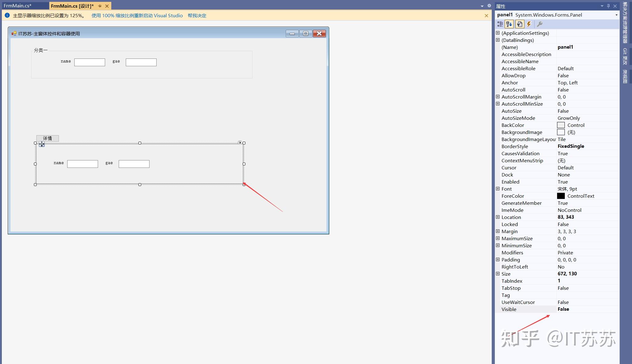Screen dimensions: 632x364
Task: Click restart with 100% scaling link
Action: [137, 16]
